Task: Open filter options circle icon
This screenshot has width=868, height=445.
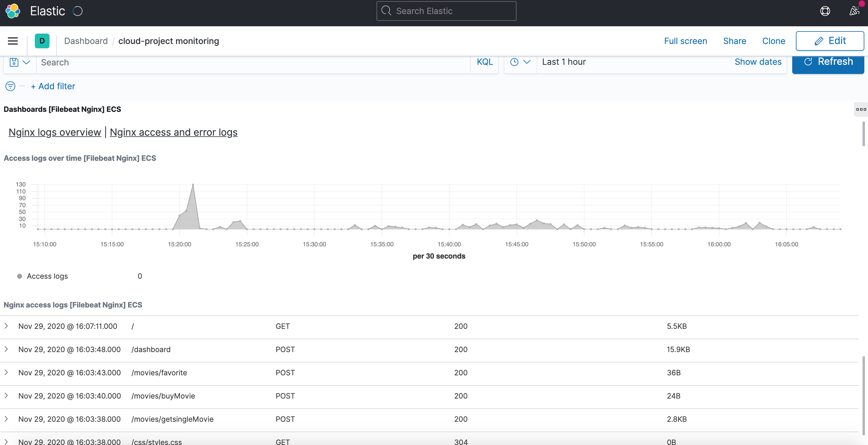Action: pos(10,86)
